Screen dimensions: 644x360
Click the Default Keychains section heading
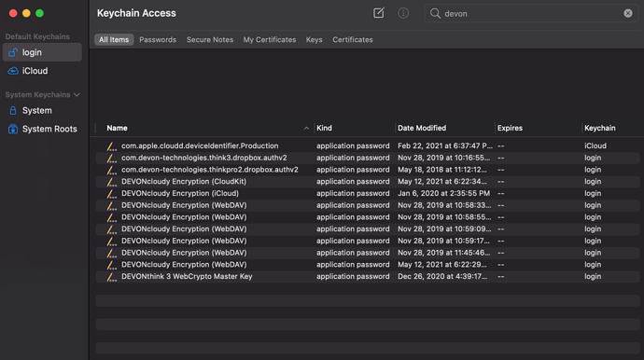point(37,36)
